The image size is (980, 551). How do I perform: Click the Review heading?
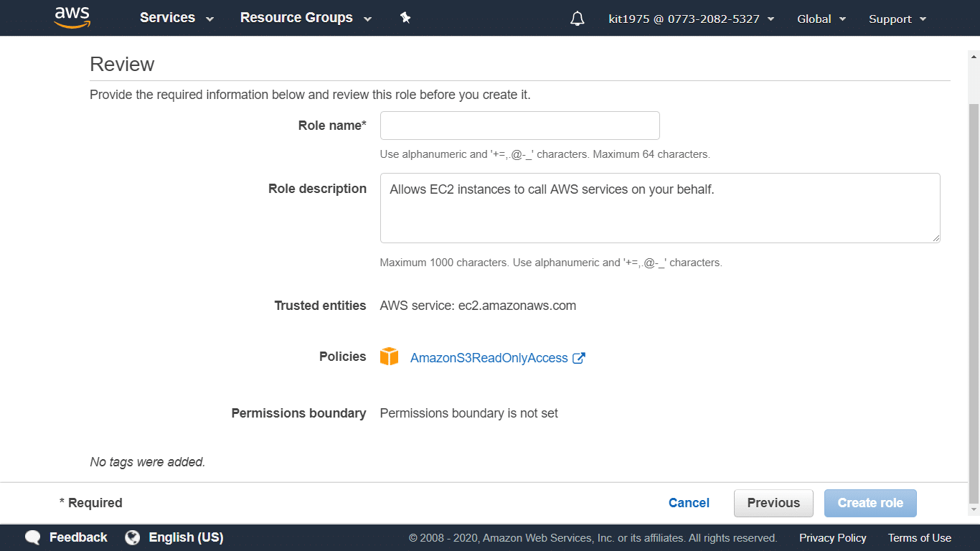(x=122, y=64)
